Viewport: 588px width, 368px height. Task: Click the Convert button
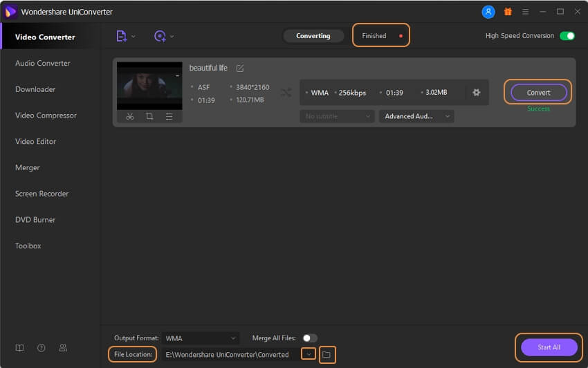click(x=538, y=93)
